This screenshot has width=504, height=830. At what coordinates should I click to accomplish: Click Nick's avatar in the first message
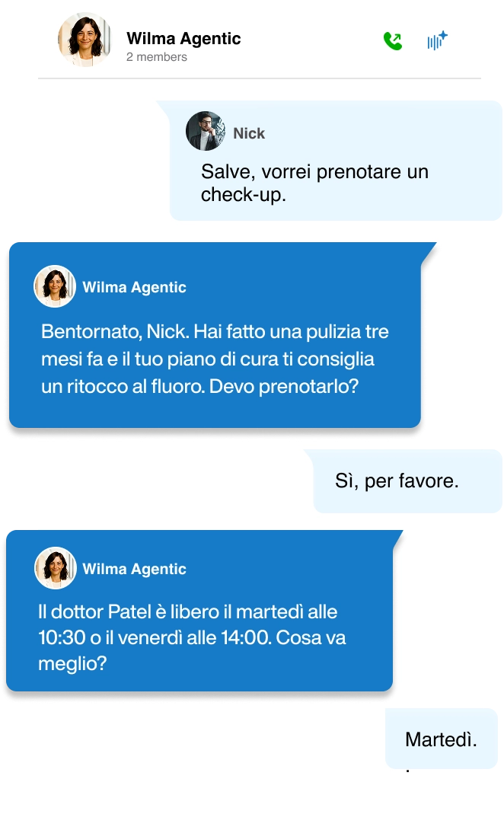tap(206, 131)
